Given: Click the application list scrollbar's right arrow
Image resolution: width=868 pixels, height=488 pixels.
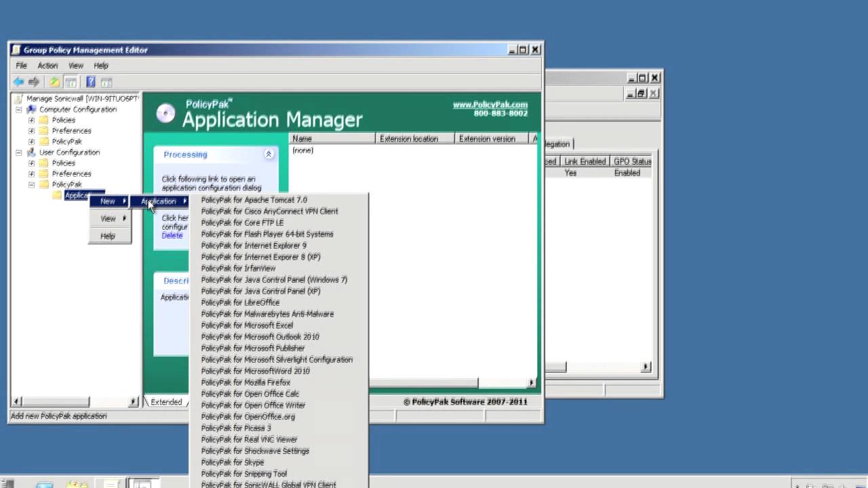Looking at the screenshot, I should (531, 383).
